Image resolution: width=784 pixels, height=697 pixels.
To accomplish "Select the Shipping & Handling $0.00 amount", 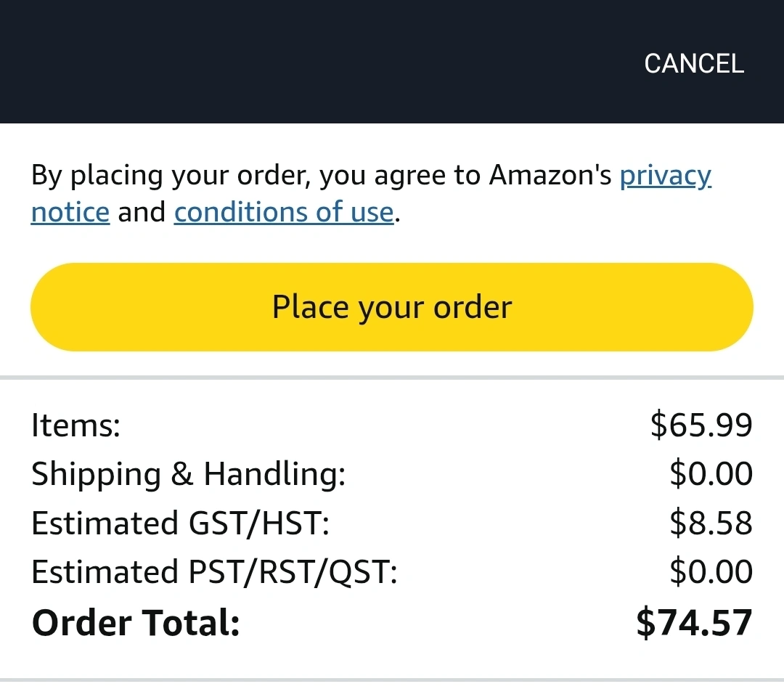I will (711, 473).
